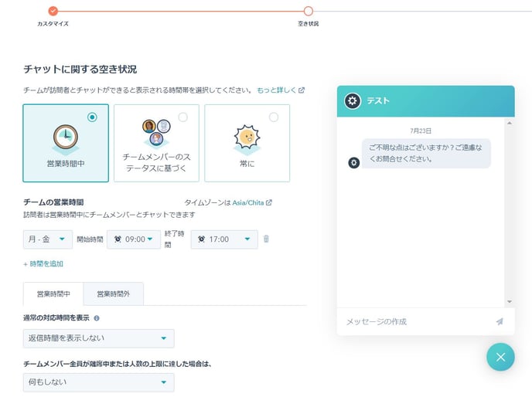Click the 7月23日 date label in chat
This screenshot has height=397, width=532.
pos(421,131)
